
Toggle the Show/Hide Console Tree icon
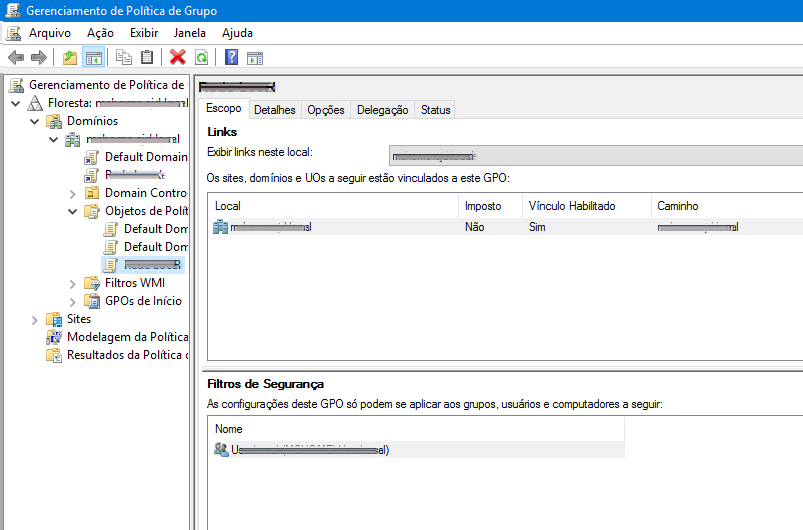[93, 58]
